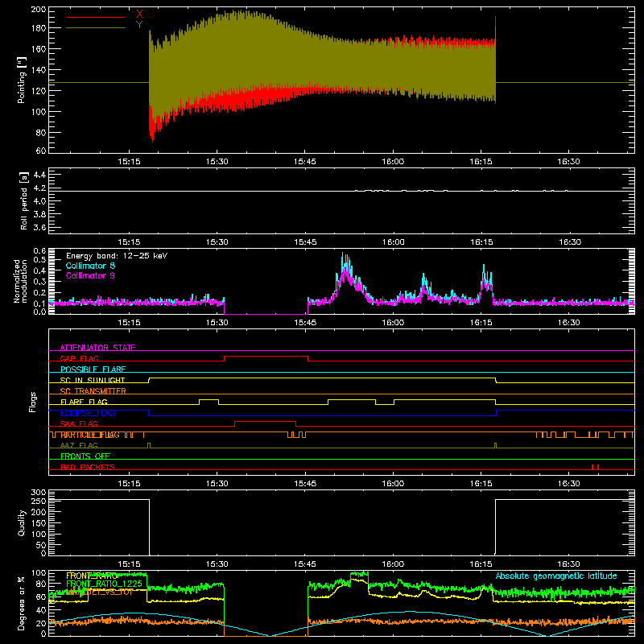Click the green FRONT_RATIO_1225 legend entry
The height and width of the screenshot is (644, 644).
(104, 584)
